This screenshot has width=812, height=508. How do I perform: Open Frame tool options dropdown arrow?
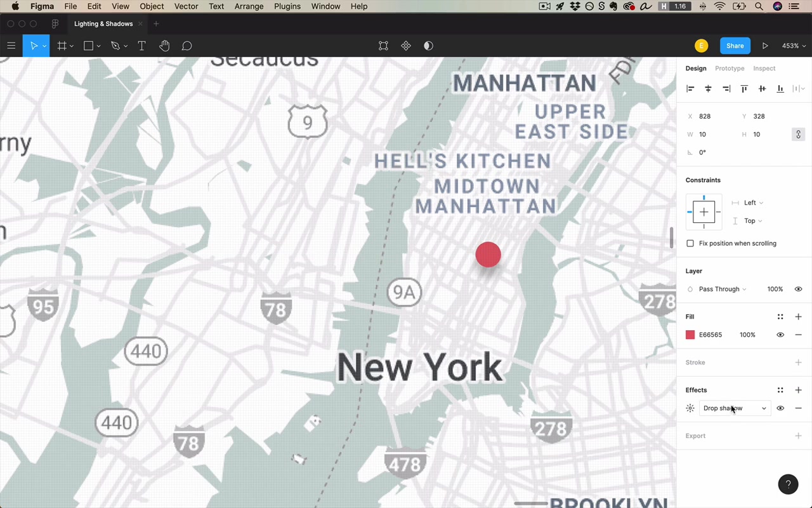tap(72, 46)
